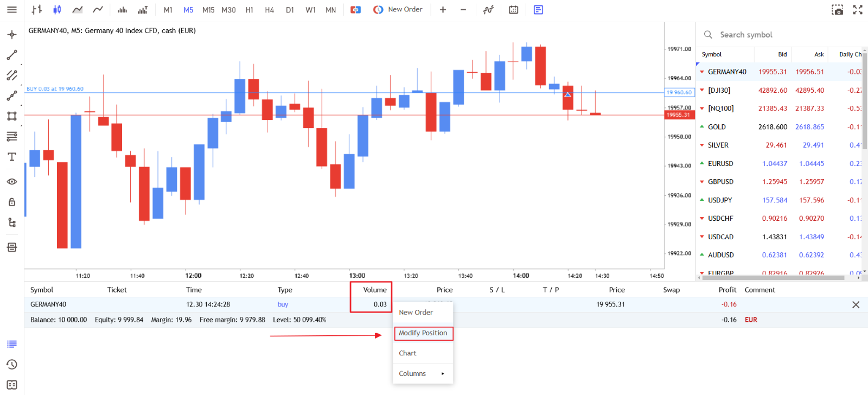Select the trend line drawing tool

pyautogui.click(x=12, y=55)
